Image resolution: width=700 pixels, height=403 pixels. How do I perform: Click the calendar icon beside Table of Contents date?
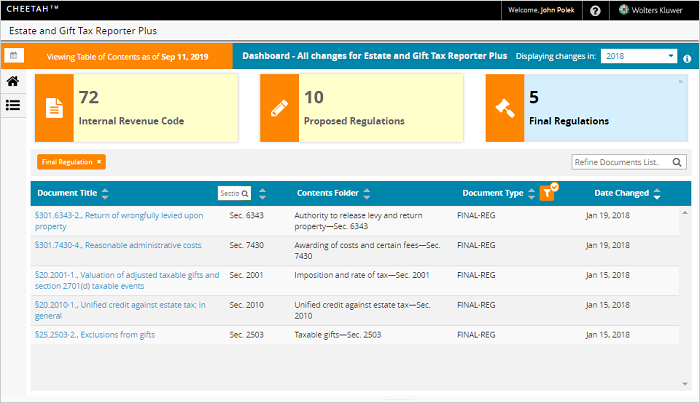coord(14,57)
